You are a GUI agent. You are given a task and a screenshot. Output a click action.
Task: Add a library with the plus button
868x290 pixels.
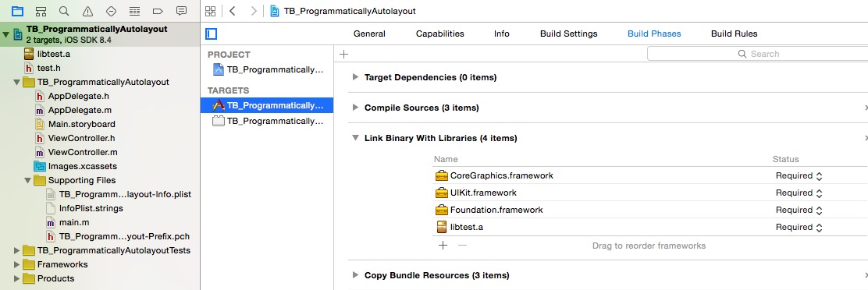(x=443, y=246)
